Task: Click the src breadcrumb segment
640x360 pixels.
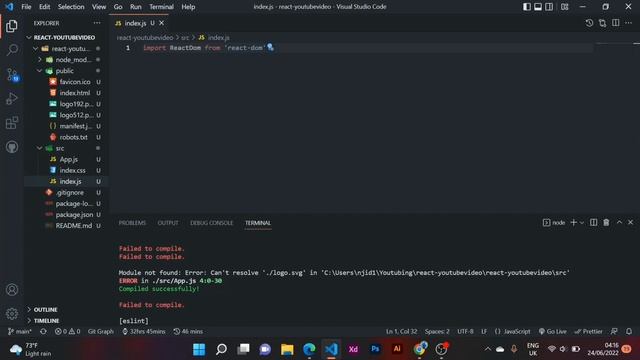Action: point(185,38)
